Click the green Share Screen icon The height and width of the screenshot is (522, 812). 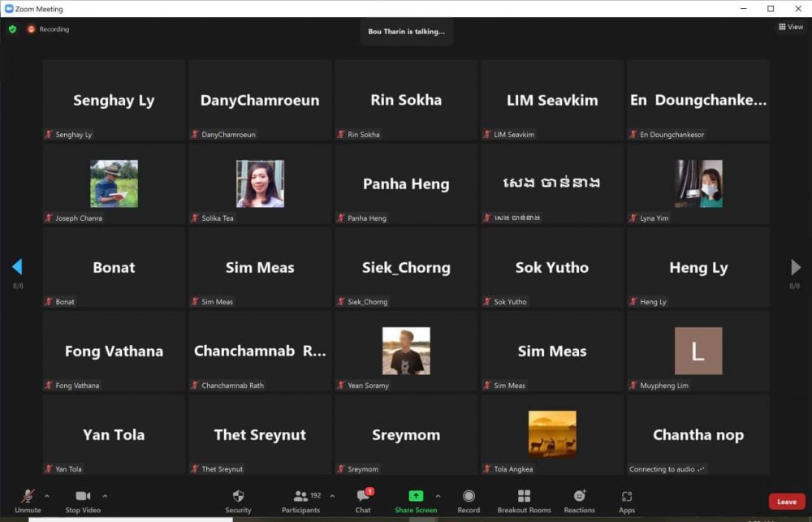pos(416,496)
